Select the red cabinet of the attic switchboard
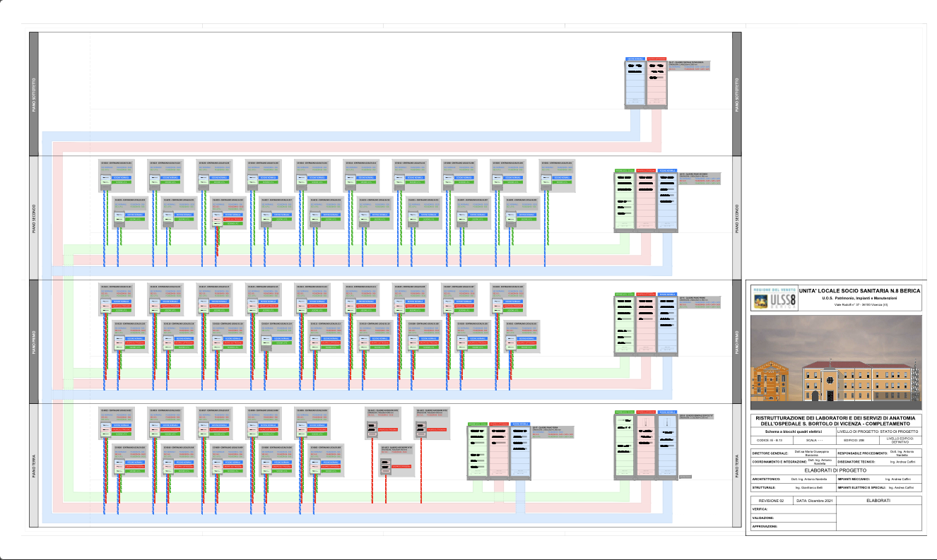This screenshot has height=560, width=937. point(656,85)
